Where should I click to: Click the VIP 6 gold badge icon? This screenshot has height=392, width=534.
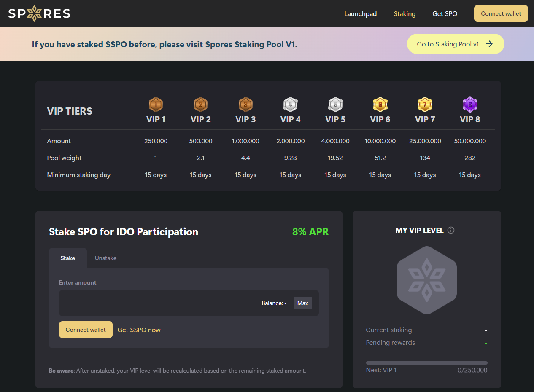[x=380, y=104]
